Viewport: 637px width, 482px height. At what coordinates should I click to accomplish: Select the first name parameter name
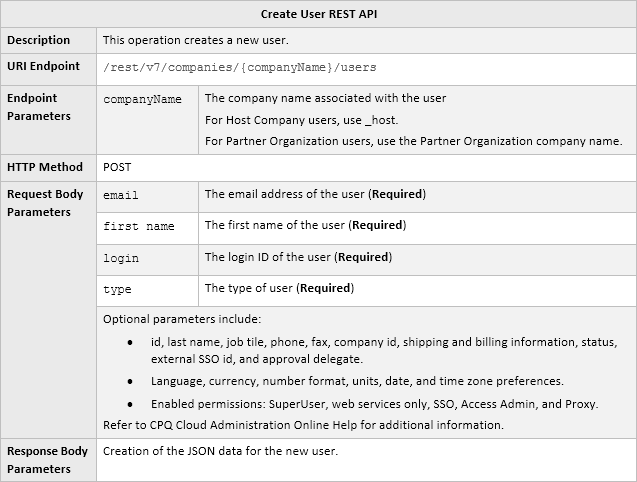pos(139,226)
